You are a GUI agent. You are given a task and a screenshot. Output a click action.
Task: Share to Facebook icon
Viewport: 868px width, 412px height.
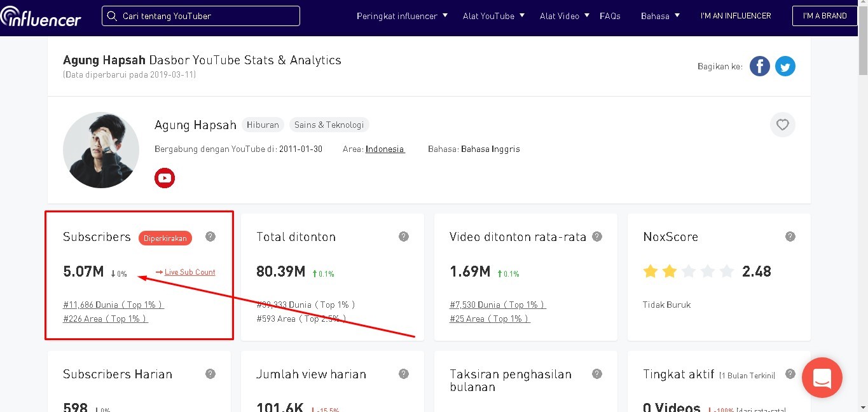(760, 66)
